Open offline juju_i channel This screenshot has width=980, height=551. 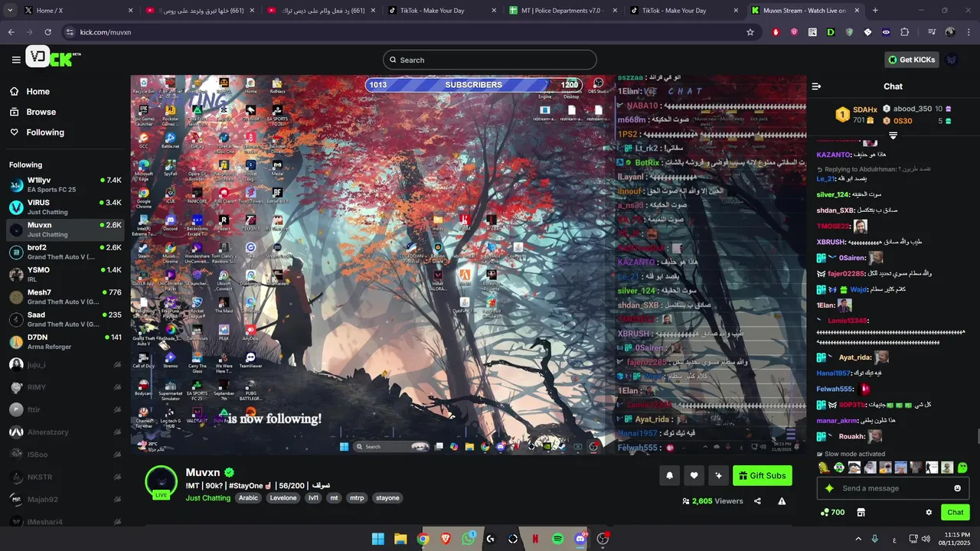65,365
